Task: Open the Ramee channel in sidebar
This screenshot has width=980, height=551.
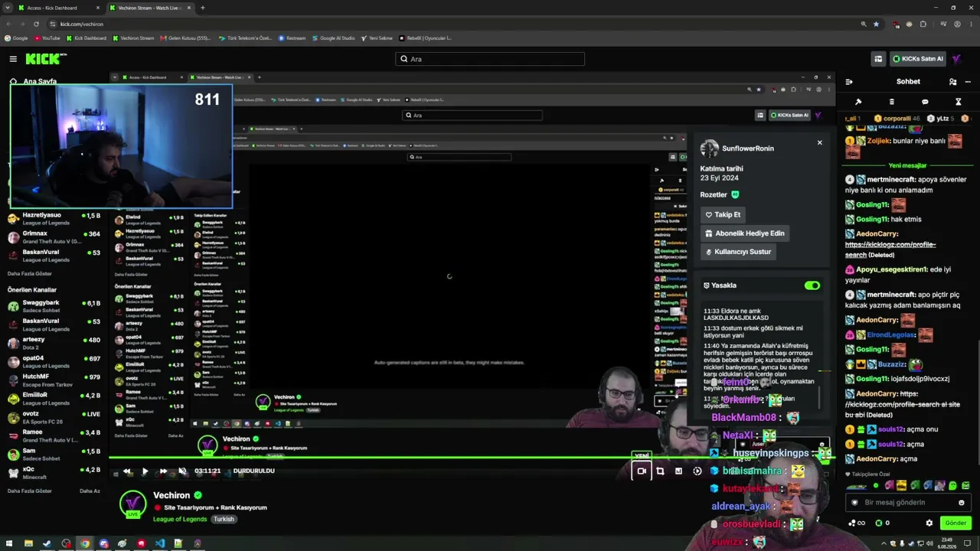Action: click(54, 436)
